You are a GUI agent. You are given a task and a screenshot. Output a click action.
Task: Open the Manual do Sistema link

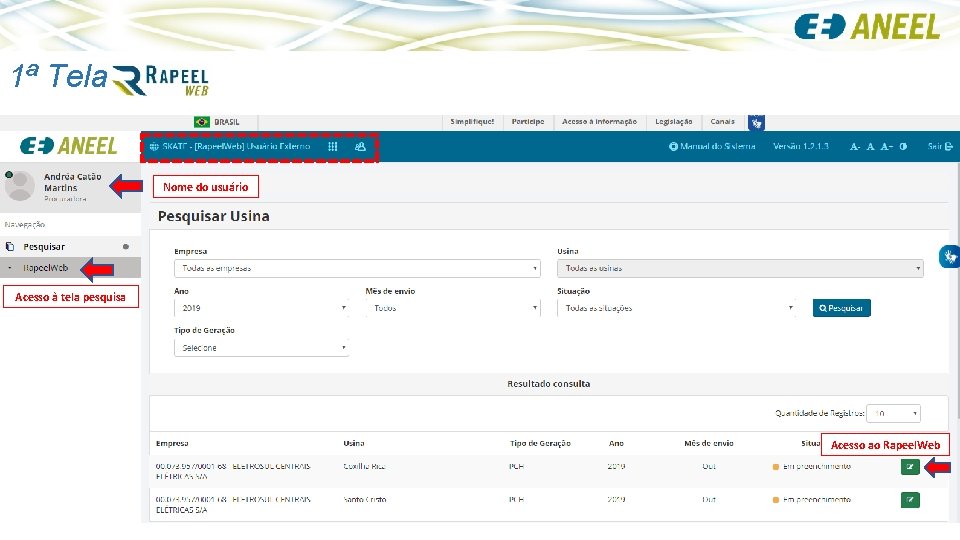[x=712, y=146]
